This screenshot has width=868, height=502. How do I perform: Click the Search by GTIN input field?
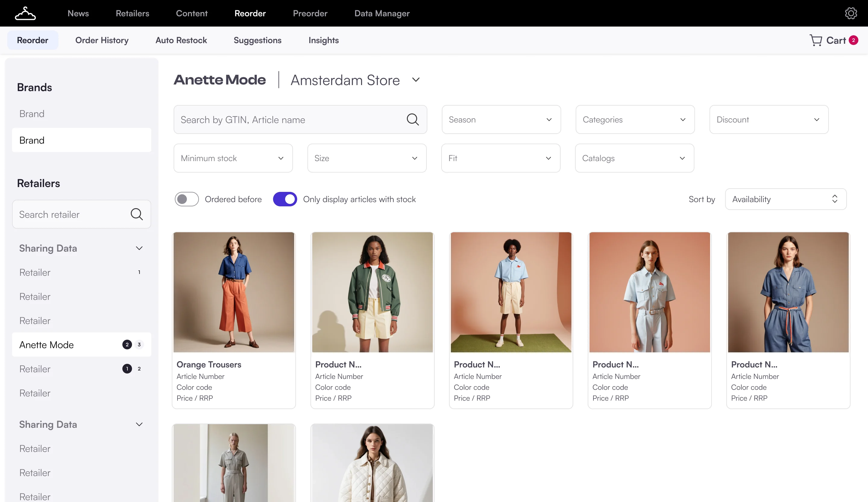coord(300,120)
